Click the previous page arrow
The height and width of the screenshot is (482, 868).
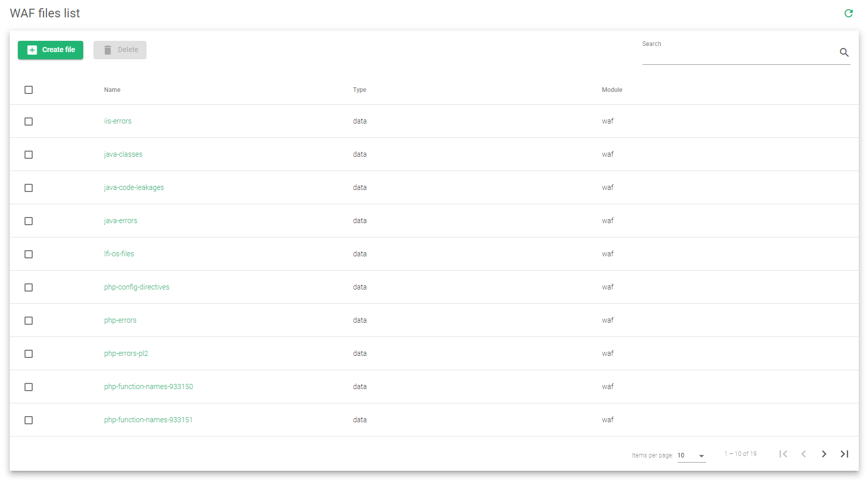tap(804, 453)
